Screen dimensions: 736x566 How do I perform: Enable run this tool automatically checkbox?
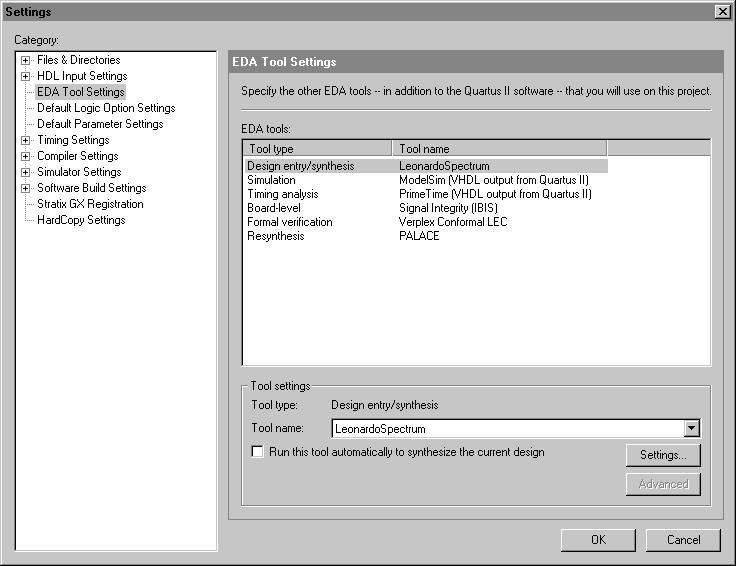pos(258,453)
